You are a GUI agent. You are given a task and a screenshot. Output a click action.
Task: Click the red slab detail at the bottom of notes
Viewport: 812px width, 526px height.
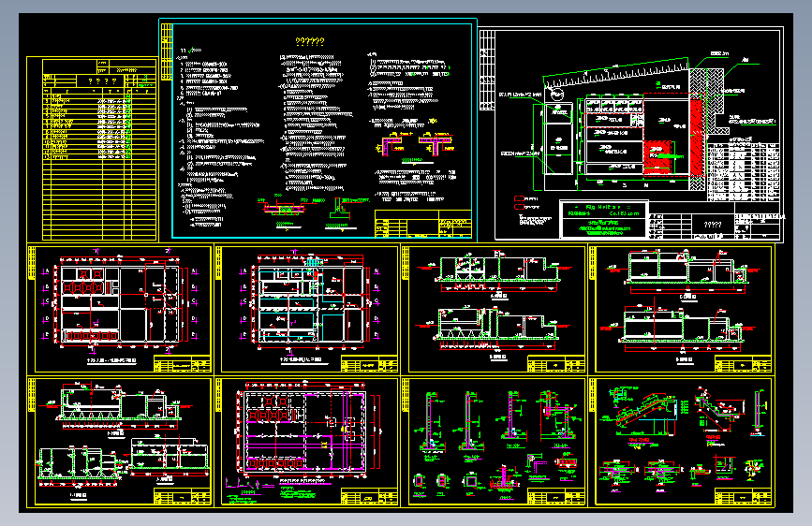click(283, 207)
